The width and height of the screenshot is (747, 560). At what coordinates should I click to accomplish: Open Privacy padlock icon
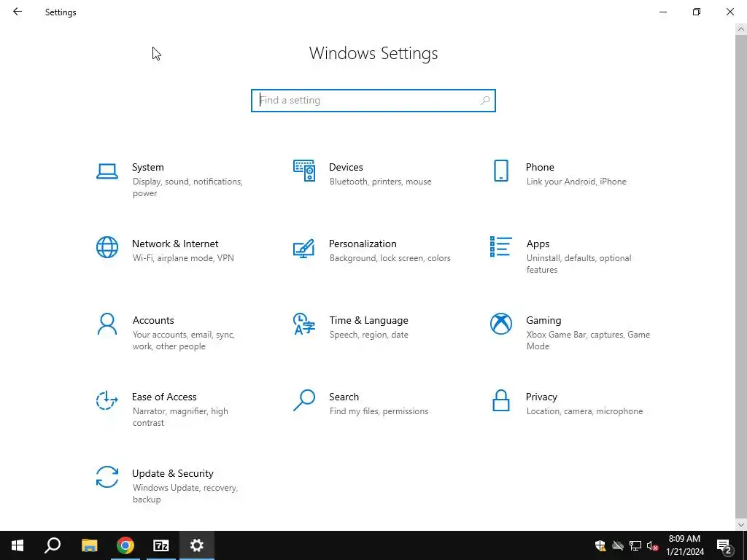(x=500, y=400)
